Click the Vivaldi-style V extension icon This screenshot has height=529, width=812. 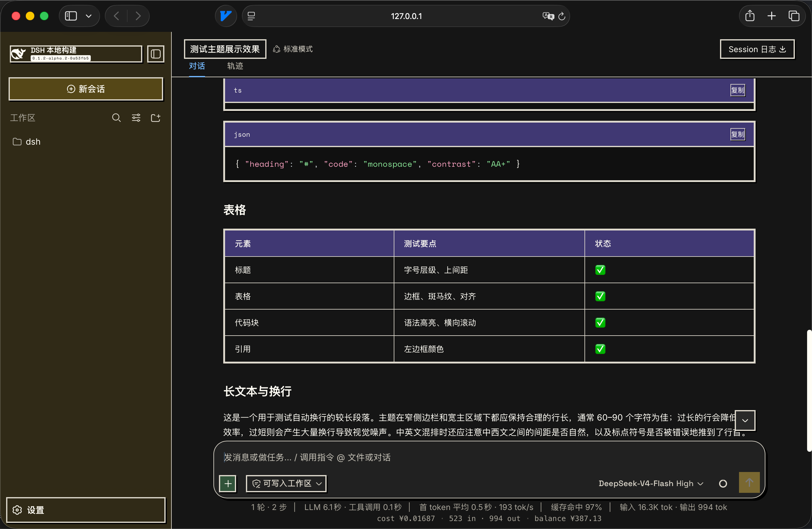[x=225, y=16]
